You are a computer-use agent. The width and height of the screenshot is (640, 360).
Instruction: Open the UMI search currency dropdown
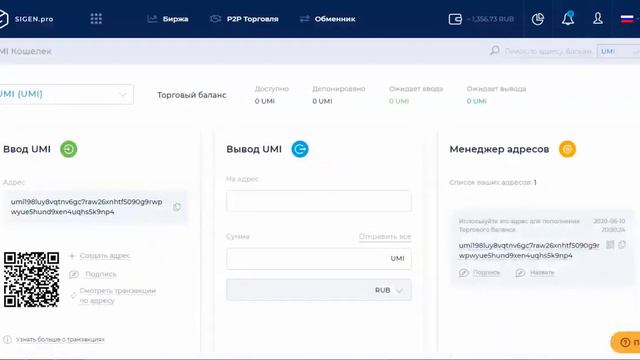coord(618,51)
